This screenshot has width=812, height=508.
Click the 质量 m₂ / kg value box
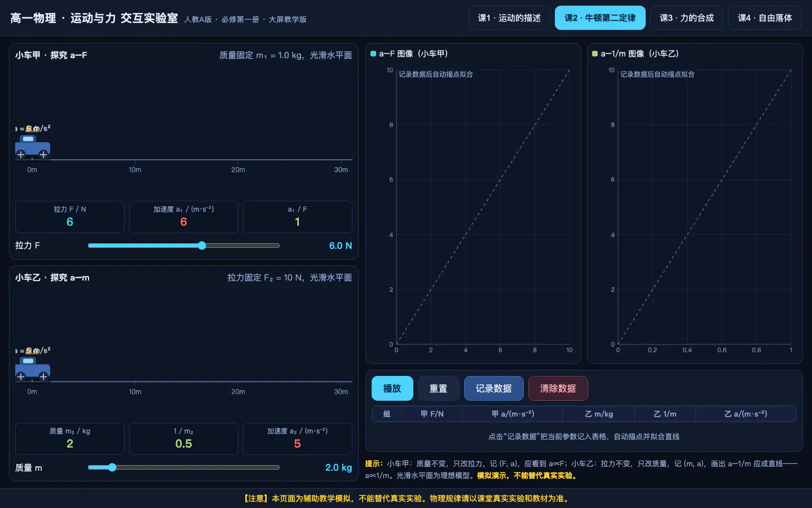(x=70, y=439)
